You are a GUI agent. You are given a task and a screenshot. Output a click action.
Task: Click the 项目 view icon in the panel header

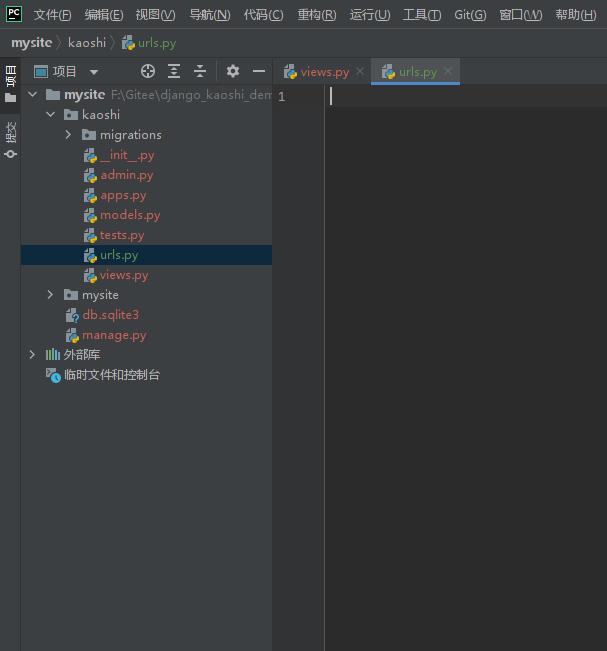[x=41, y=72]
